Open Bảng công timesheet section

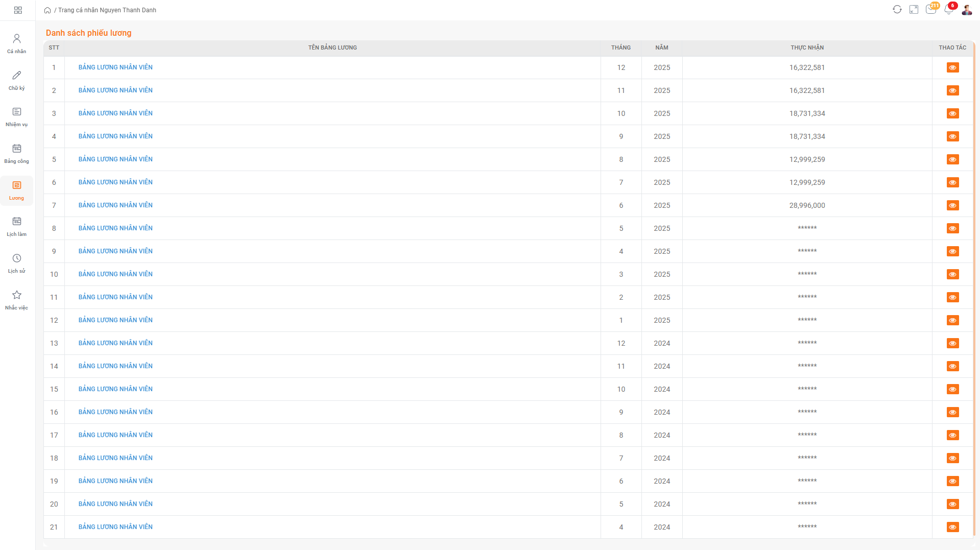(x=17, y=153)
